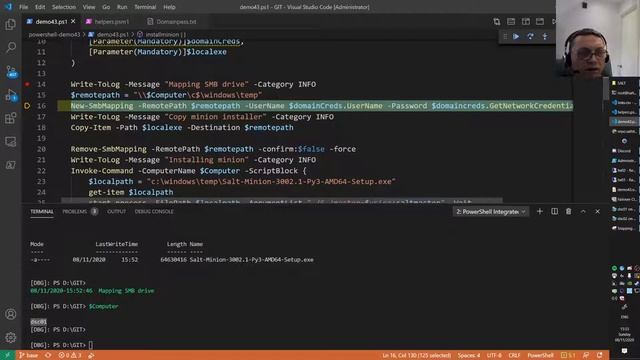
Task: Open the Run and Debug view
Action: tap(11, 96)
